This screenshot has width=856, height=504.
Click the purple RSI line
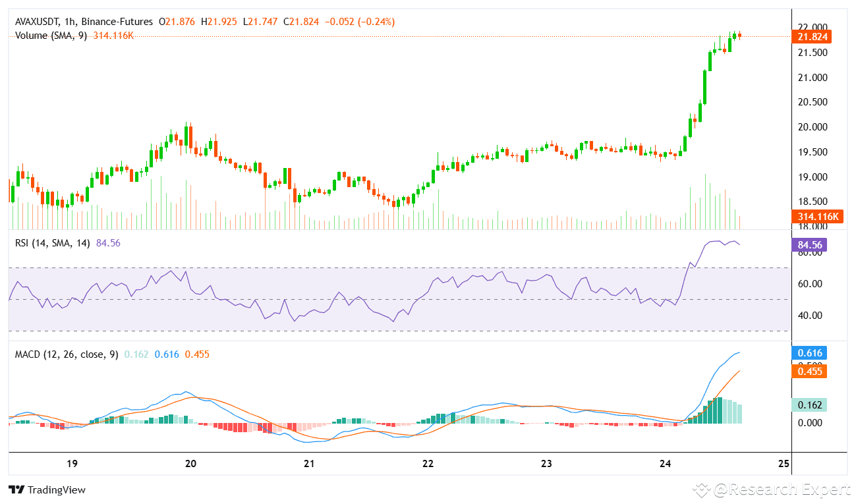715,242
